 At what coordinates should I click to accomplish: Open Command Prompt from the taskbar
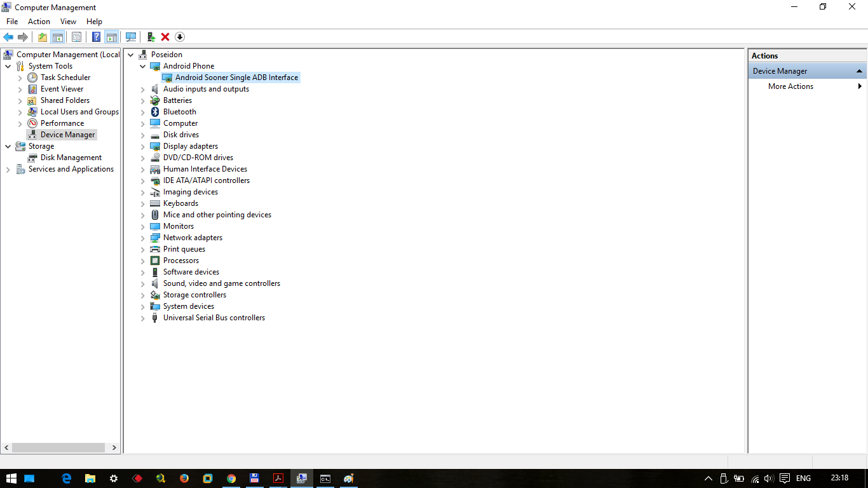[325, 478]
